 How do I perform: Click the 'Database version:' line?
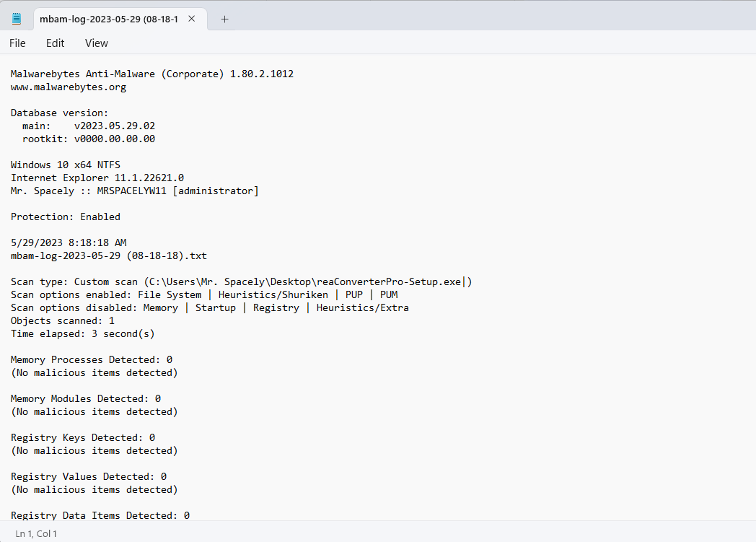pyautogui.click(x=59, y=113)
